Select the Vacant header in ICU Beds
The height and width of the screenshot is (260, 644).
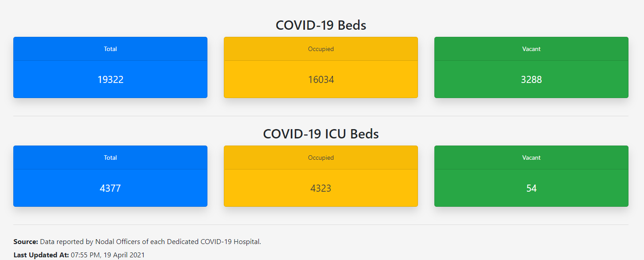pos(531,158)
